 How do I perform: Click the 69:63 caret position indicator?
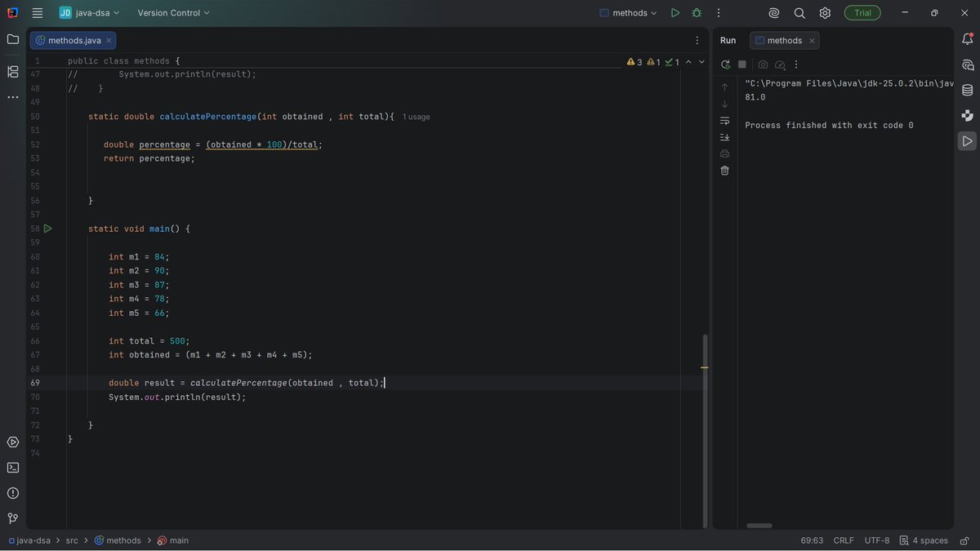point(812,540)
